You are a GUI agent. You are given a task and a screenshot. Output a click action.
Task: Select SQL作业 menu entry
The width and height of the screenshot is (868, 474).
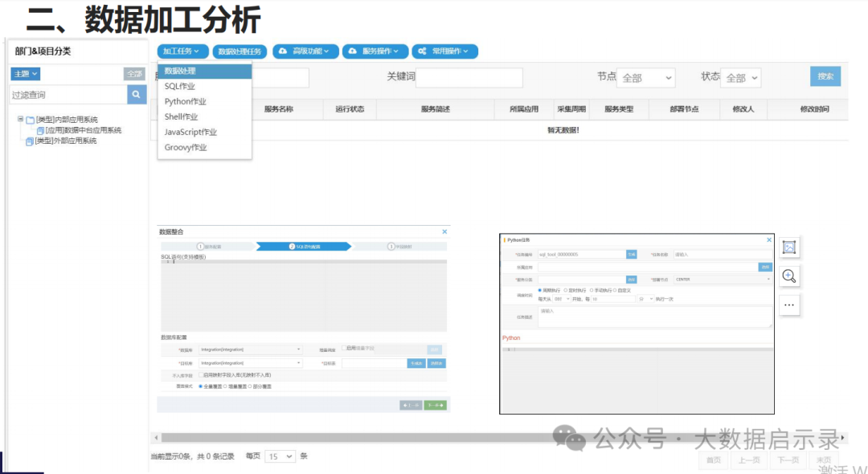tap(204, 86)
